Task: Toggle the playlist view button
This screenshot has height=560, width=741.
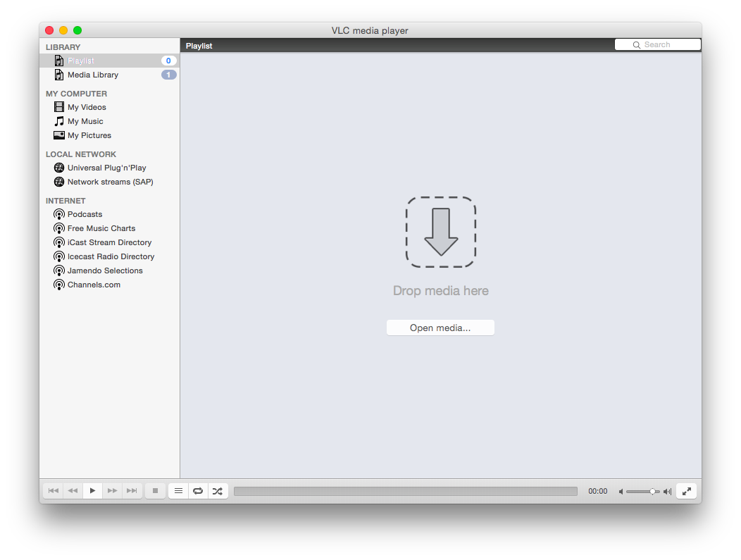Action: point(178,491)
